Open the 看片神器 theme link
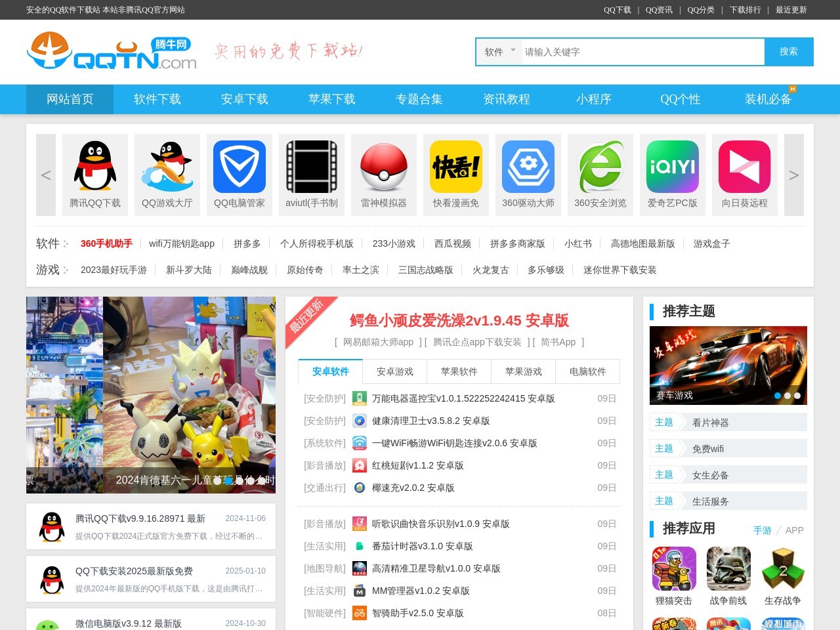This screenshot has width=840, height=630. 711,423
